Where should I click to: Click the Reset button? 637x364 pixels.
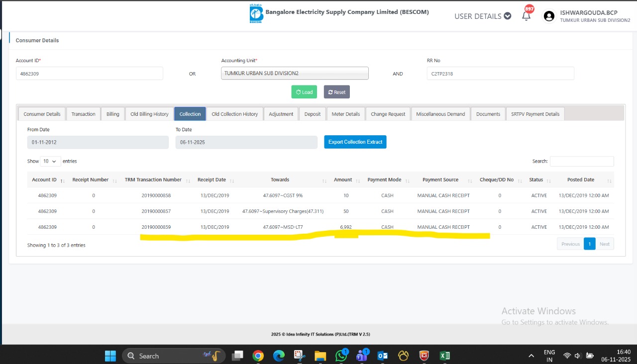[336, 92]
